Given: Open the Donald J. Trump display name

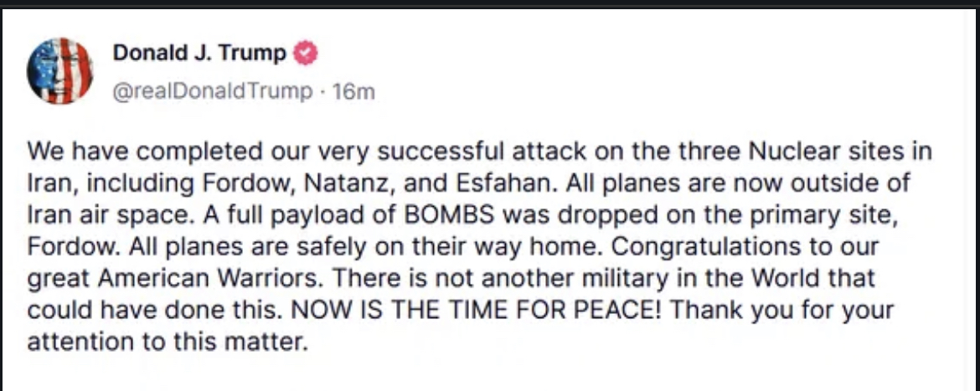Looking at the screenshot, I should [200, 54].
